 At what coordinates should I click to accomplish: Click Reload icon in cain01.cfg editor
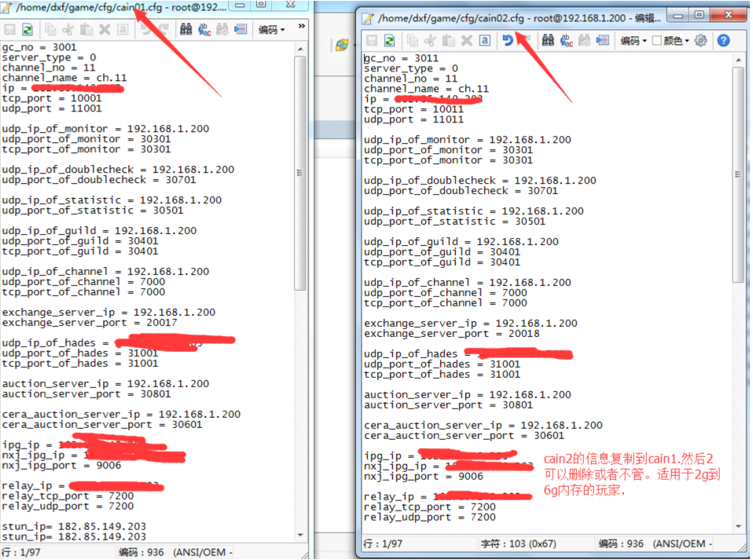pyautogui.click(x=28, y=29)
